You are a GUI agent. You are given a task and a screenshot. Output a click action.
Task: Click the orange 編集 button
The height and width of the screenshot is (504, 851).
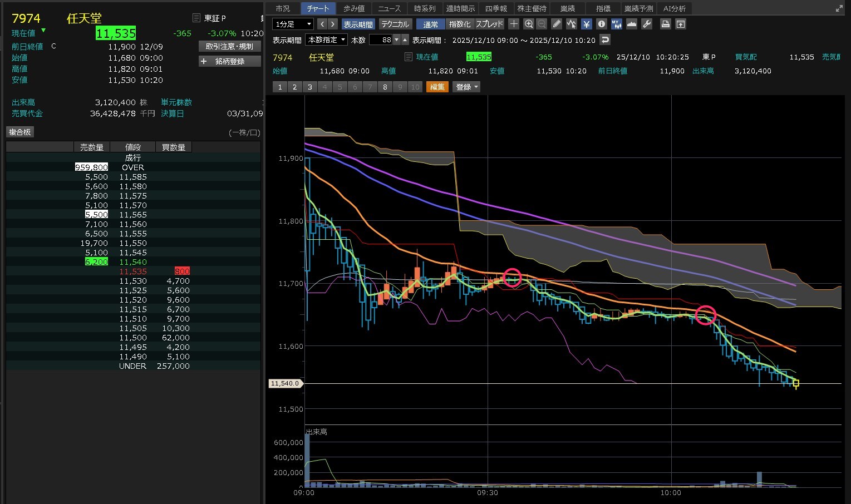437,87
